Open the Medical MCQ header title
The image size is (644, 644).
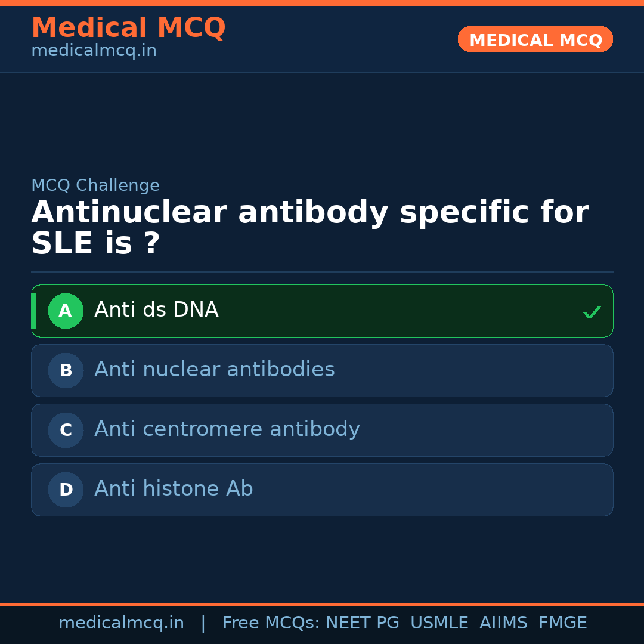(128, 28)
